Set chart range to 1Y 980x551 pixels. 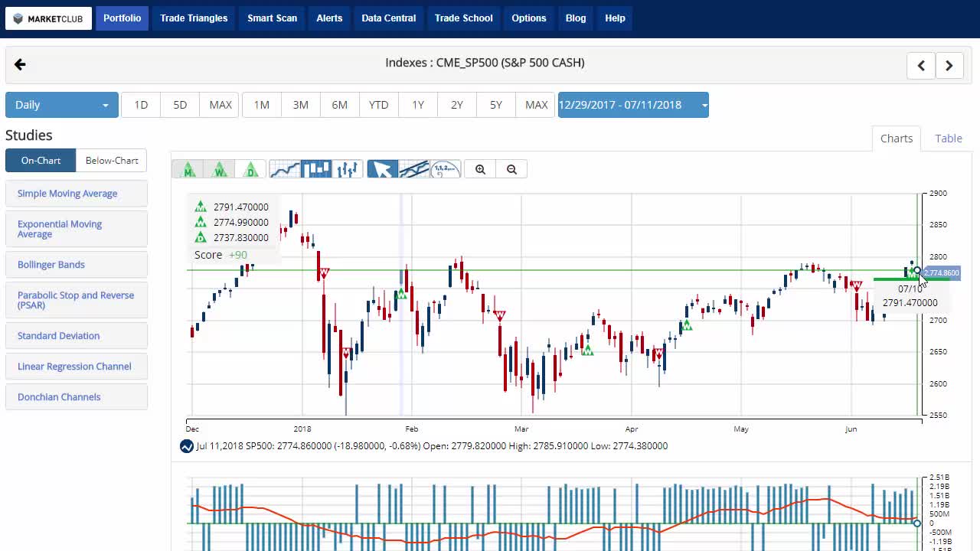(418, 105)
